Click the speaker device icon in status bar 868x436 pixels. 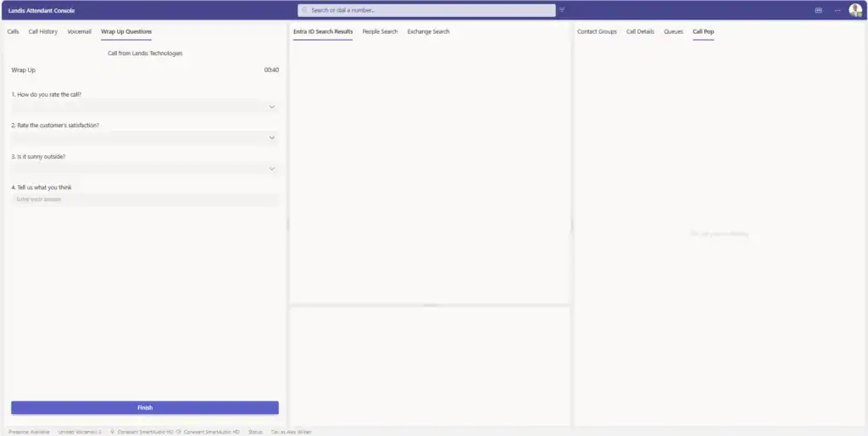tap(179, 432)
